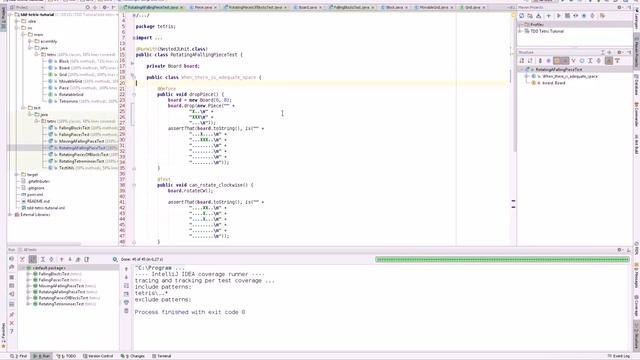
Task: Switch to the Block.java editor tab
Action: click(x=394, y=7)
